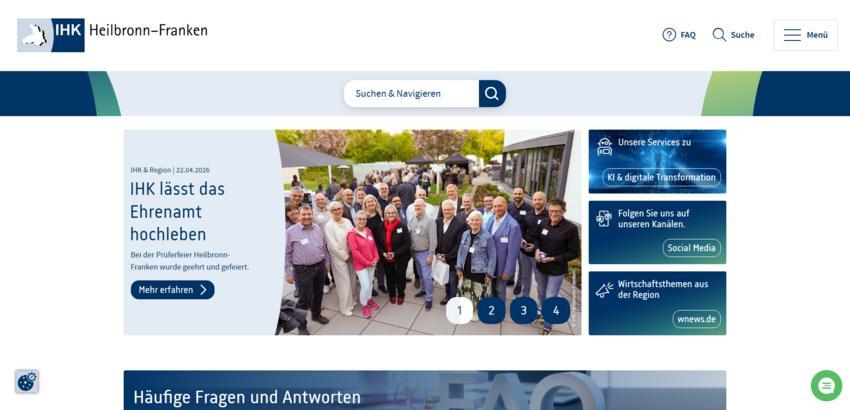
Task: Click Folgen Sie uns auf unseren Kanälen text
Action: click(x=654, y=219)
